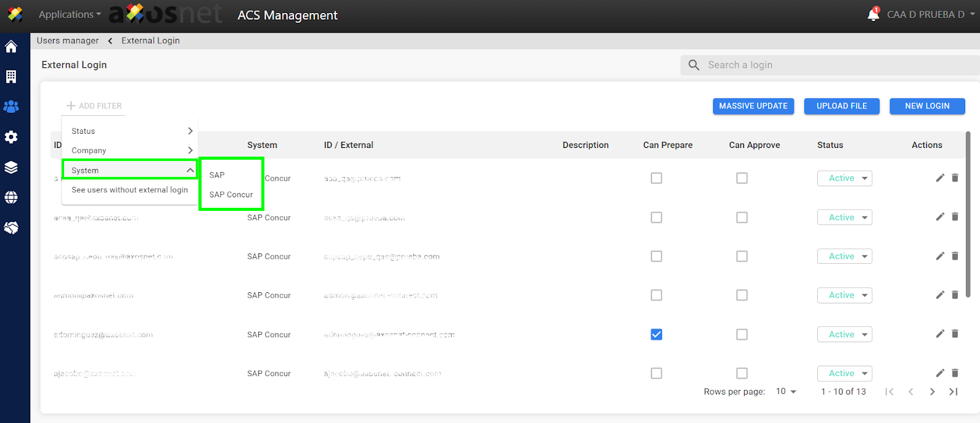Click the edit pencil in first row

click(939, 178)
